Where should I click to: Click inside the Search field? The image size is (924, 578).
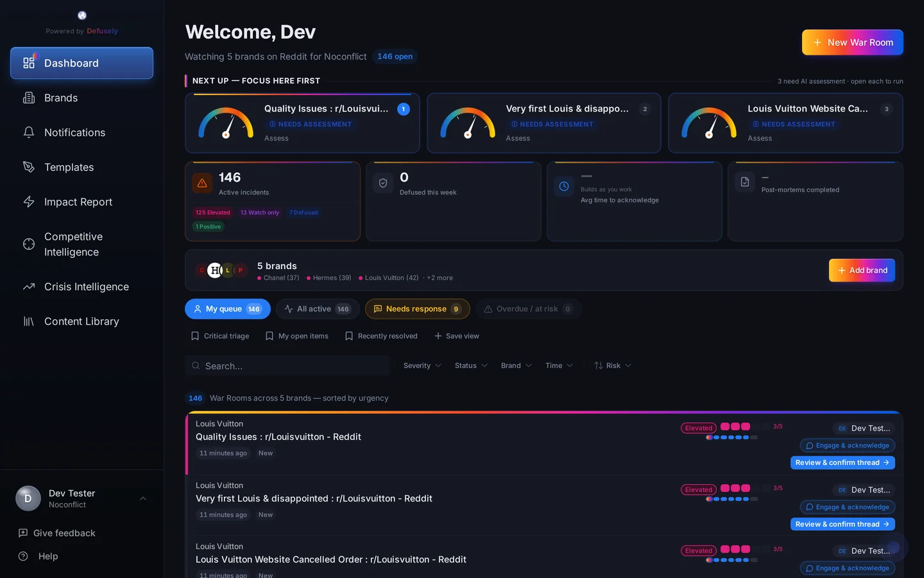[287, 365]
